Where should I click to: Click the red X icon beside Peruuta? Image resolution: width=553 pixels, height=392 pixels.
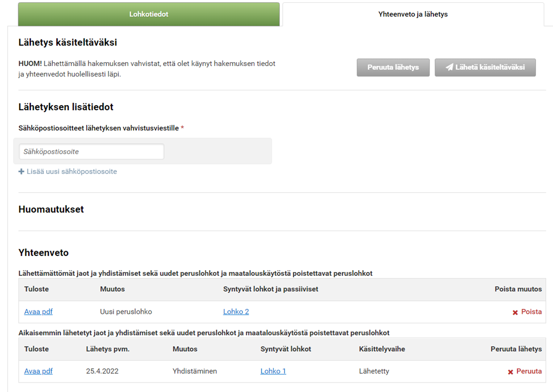[x=511, y=372]
